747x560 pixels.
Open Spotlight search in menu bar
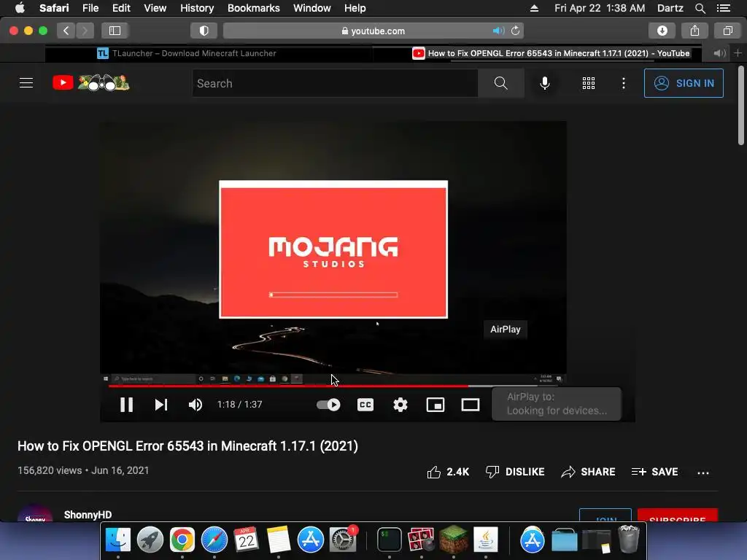click(x=700, y=8)
